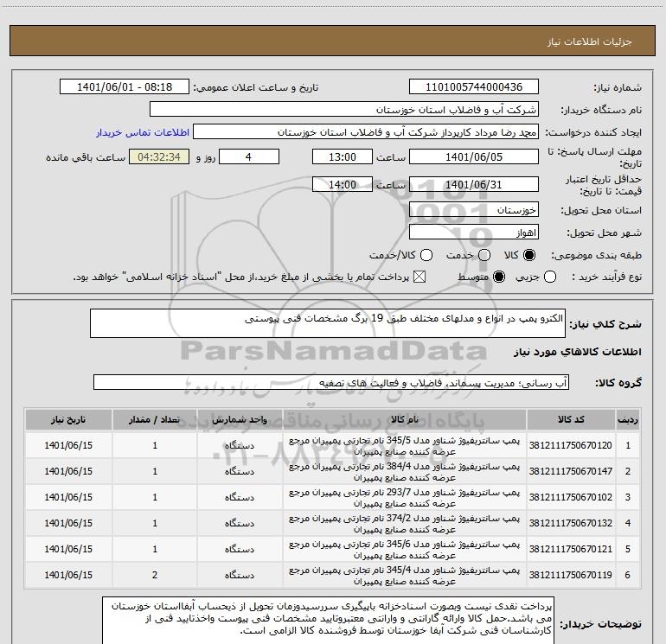Select the کالا/خدمت radio button
The width and height of the screenshot is (666, 644).
[x=426, y=255]
